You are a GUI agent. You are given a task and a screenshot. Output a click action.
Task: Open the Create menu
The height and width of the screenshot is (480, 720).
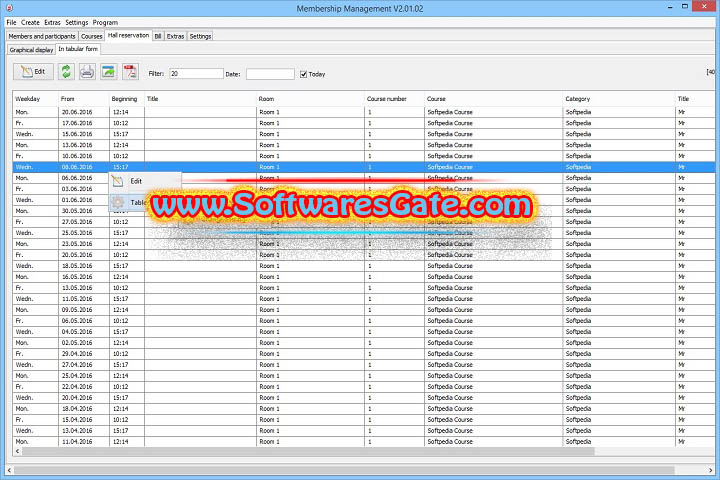(x=30, y=22)
